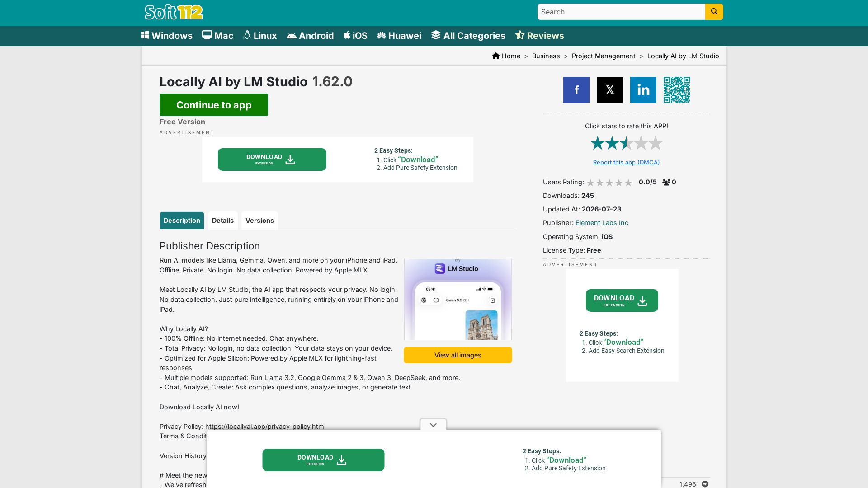Click the Operating System: iOS entry

tap(578, 237)
